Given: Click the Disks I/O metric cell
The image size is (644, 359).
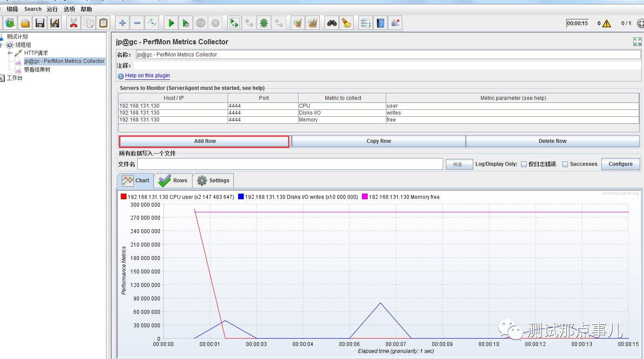Looking at the screenshot, I should click(x=342, y=113).
